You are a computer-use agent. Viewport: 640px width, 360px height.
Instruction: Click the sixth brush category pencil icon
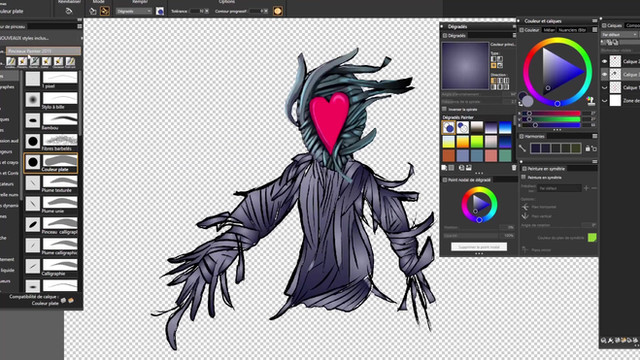click(70, 62)
